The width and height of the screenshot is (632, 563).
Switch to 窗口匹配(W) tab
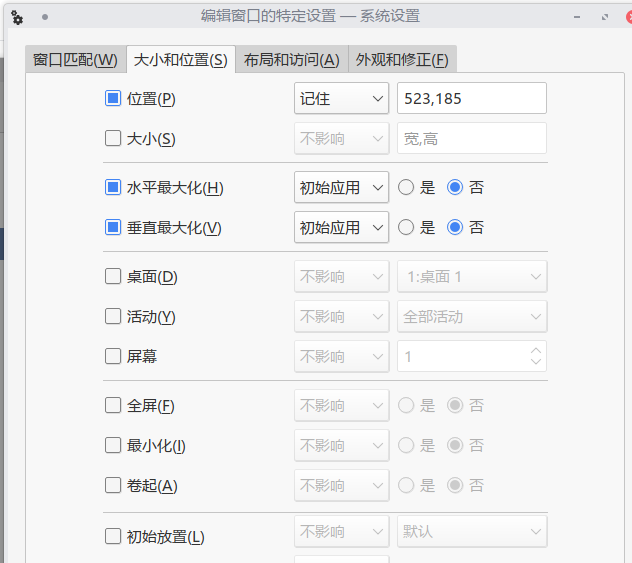(x=75, y=60)
